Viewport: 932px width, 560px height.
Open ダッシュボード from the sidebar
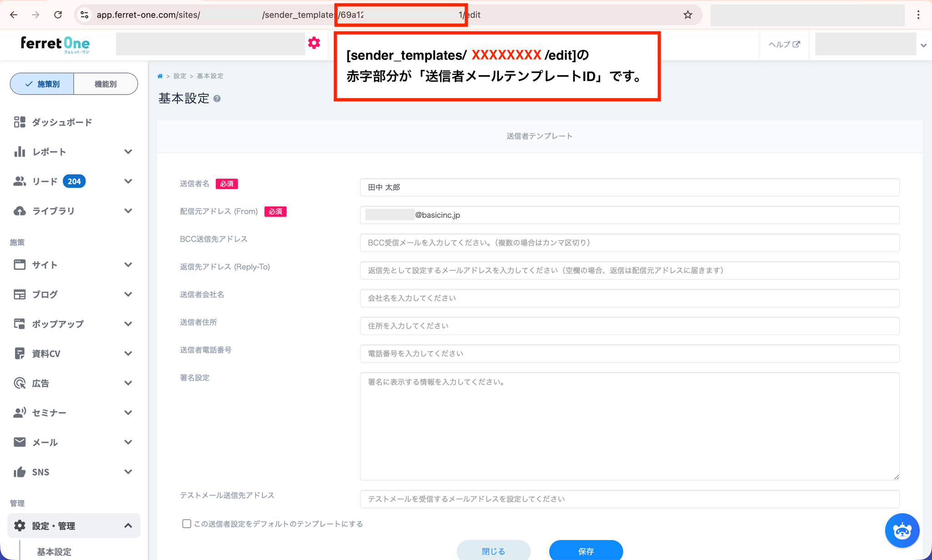click(x=62, y=122)
